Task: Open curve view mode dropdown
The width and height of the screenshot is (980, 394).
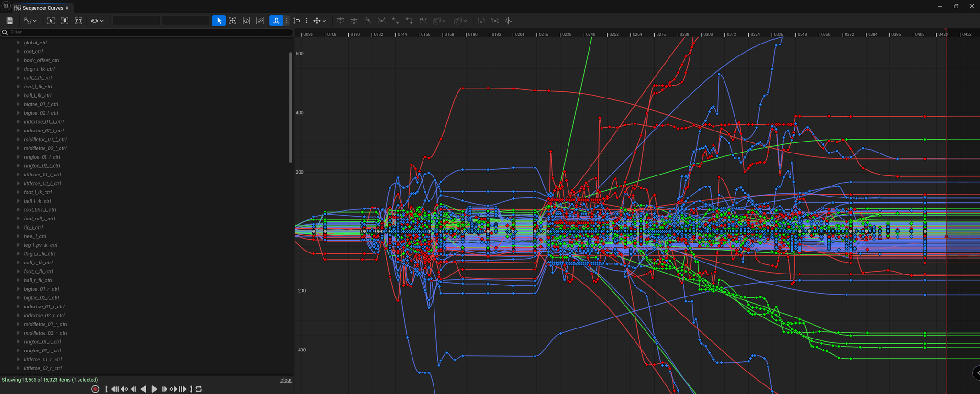Action: (30, 21)
